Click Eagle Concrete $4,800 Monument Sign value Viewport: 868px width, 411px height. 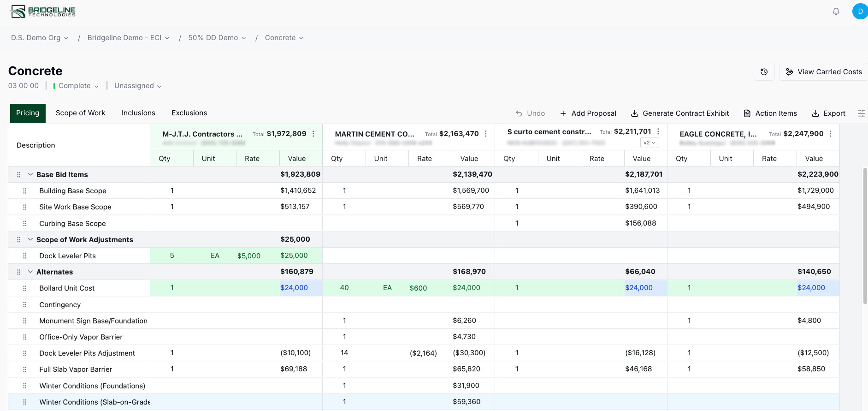click(809, 321)
